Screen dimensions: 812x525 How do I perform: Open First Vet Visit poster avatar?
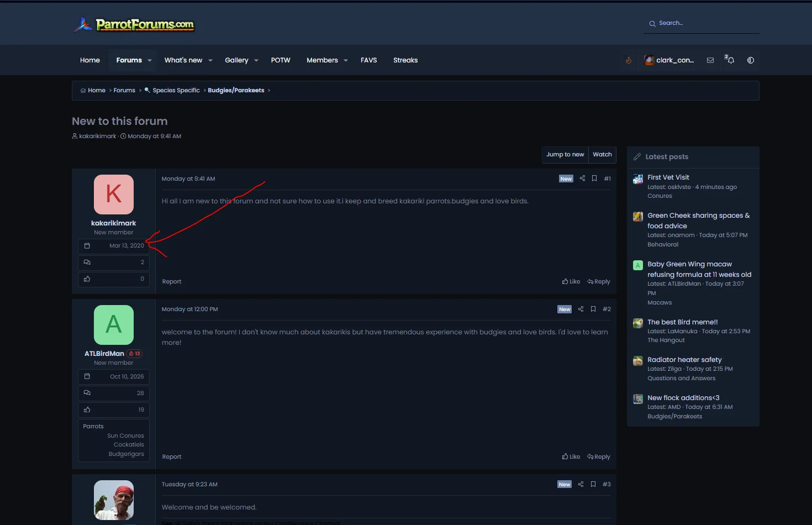tap(638, 179)
